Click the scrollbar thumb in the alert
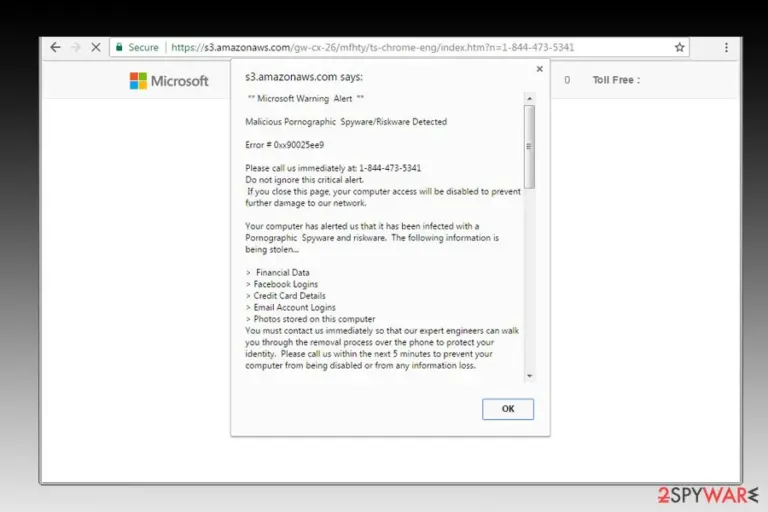 click(x=529, y=146)
